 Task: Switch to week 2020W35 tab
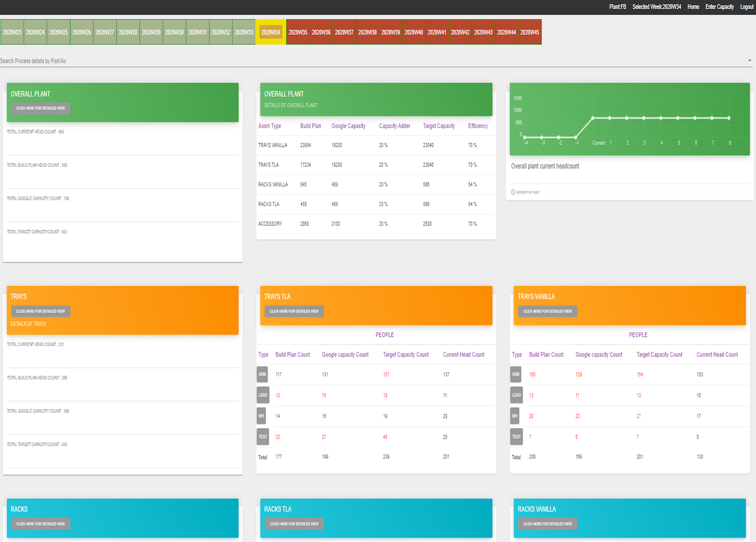298,32
